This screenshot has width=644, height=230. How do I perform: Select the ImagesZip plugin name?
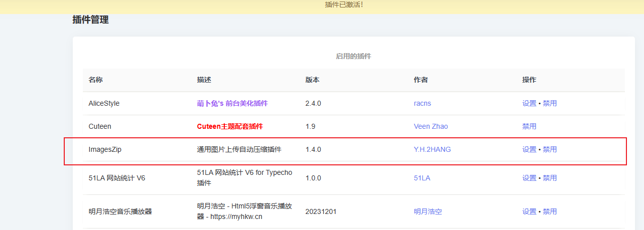[x=105, y=149]
